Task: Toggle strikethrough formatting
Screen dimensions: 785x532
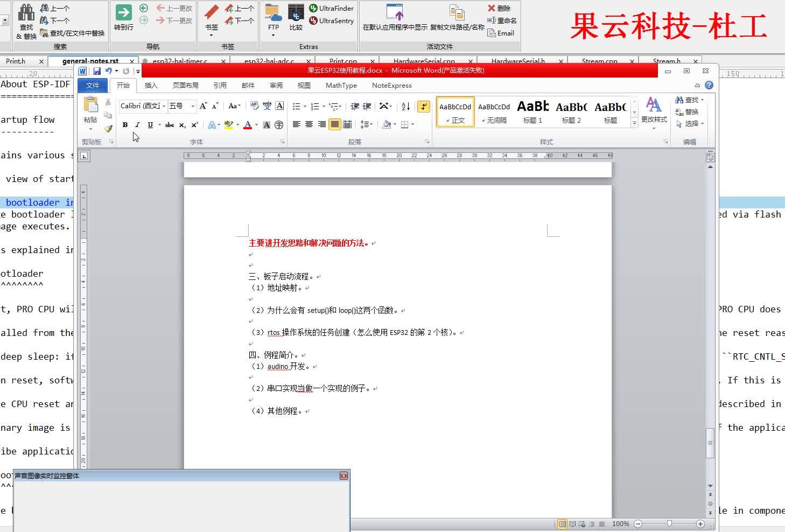Action: 170,124
